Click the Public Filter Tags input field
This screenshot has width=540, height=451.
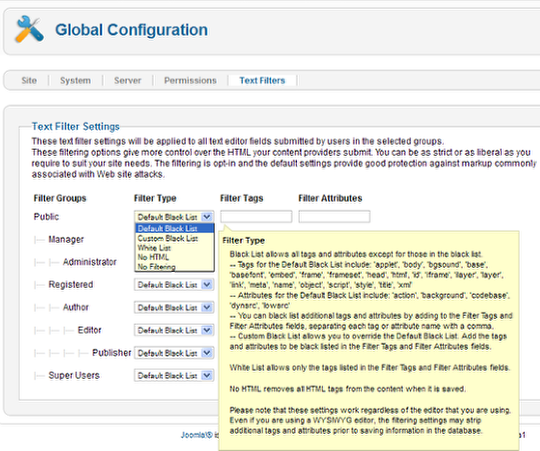tap(256, 217)
